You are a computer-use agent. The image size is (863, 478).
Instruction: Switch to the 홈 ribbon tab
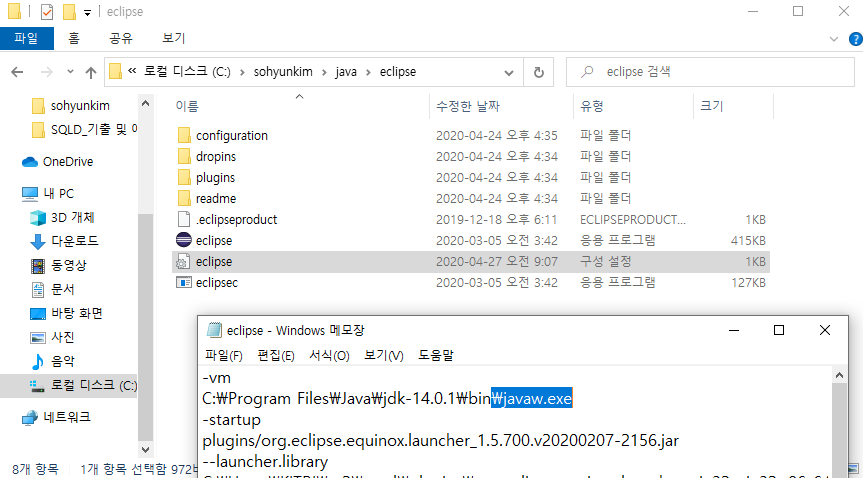point(74,38)
